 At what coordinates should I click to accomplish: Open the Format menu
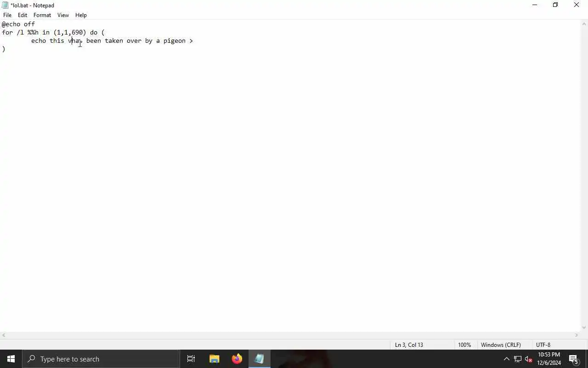tap(42, 15)
